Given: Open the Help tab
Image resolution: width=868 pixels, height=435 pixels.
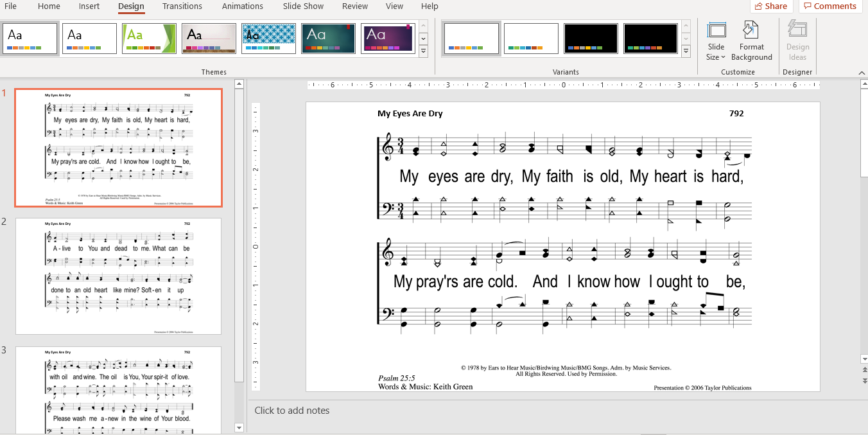Looking at the screenshot, I should point(430,6).
